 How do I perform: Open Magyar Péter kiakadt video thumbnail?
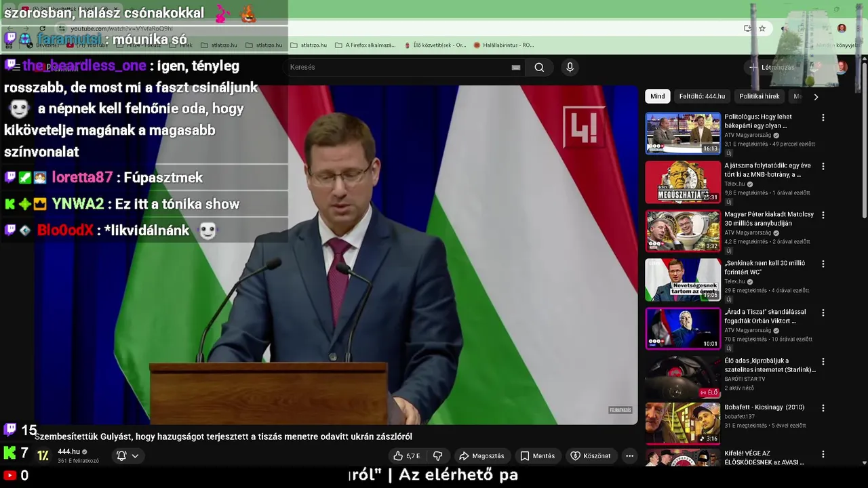click(x=682, y=231)
